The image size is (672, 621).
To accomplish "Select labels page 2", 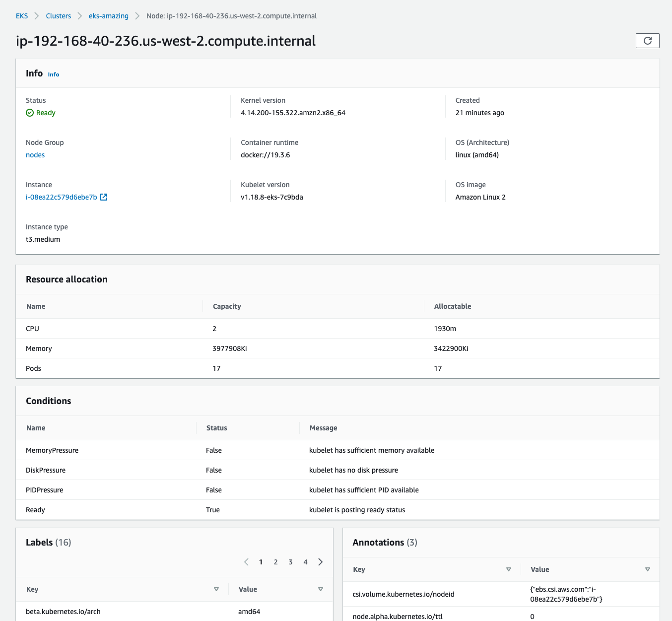I will pos(276,562).
